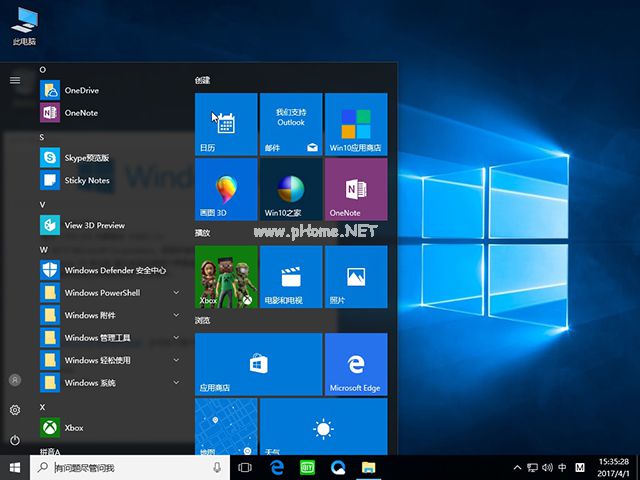The height and width of the screenshot is (480, 640).
Task: Click the 日历 calendar tile
Action: click(226, 124)
